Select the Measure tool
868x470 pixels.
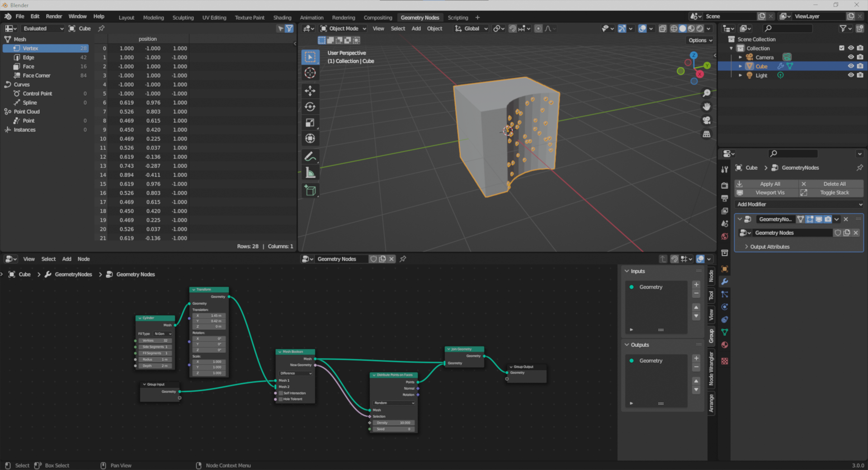[x=310, y=173]
